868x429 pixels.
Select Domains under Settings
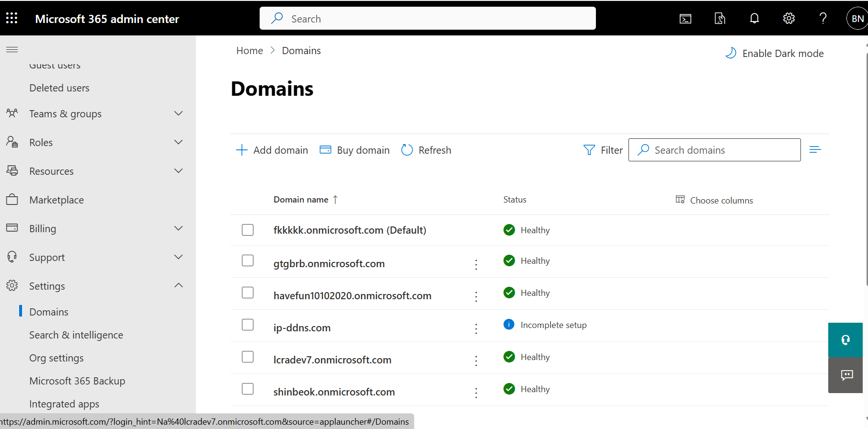pos(49,312)
